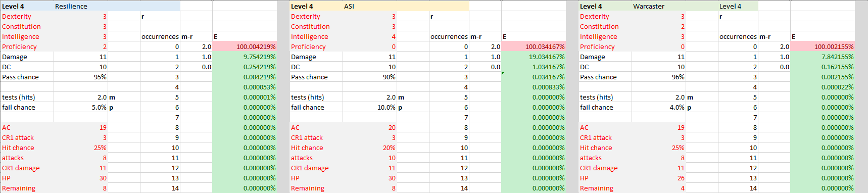Click the cell with green error triangle
The image size is (868, 193).
point(534,77)
